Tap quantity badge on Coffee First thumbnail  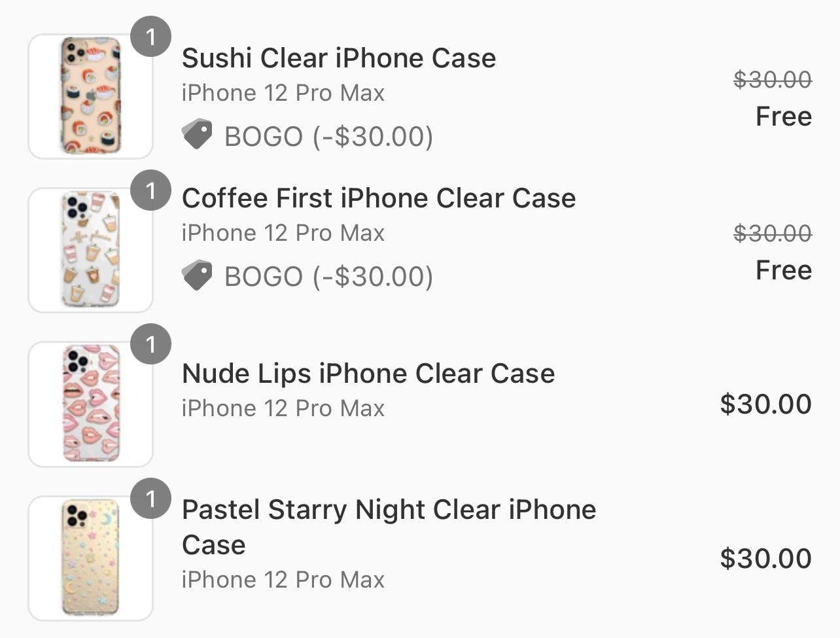pyautogui.click(x=150, y=190)
